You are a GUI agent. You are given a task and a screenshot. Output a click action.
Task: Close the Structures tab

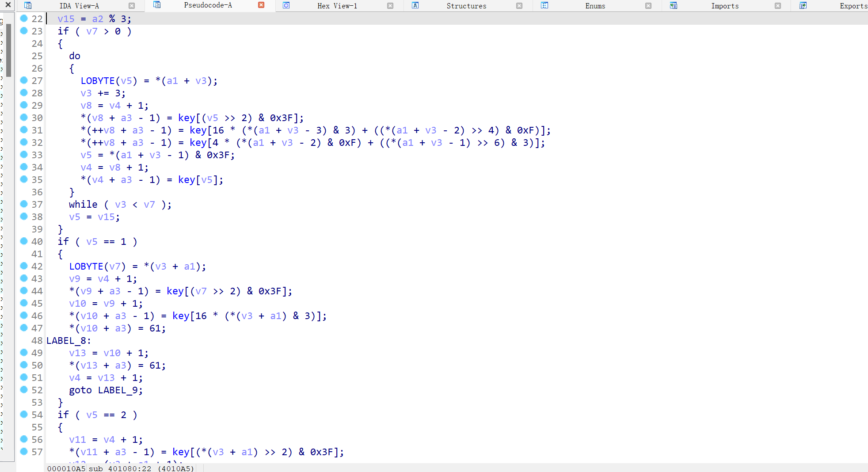coord(519,6)
